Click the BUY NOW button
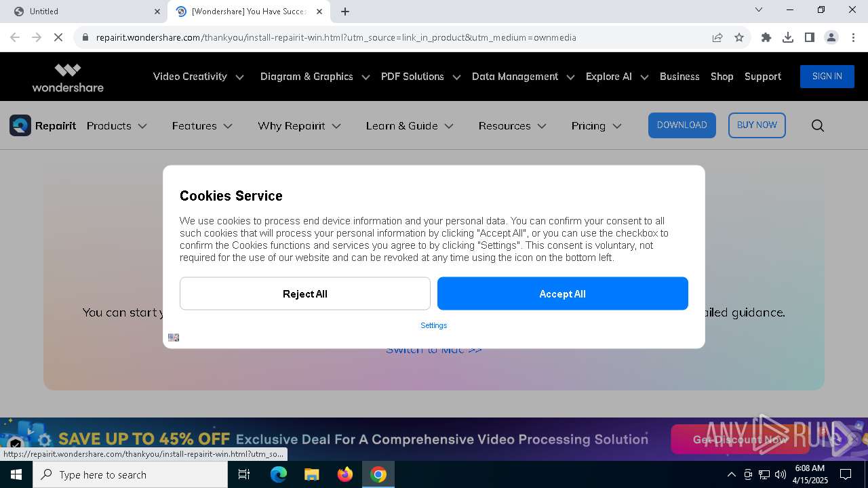 pyautogui.click(x=757, y=125)
